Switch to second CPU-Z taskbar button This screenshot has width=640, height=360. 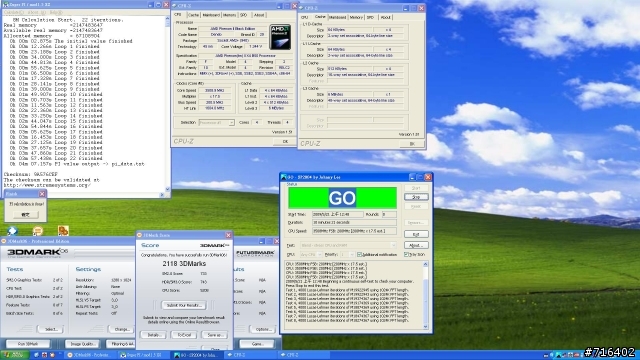pyautogui.click(x=303, y=355)
